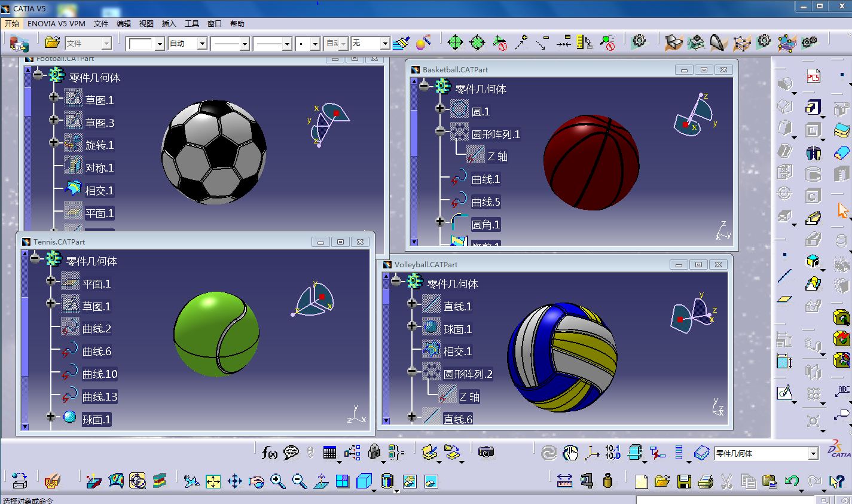Click the Painter brush icon in graphics toolbar
The height and width of the screenshot is (504, 852).
[402, 43]
